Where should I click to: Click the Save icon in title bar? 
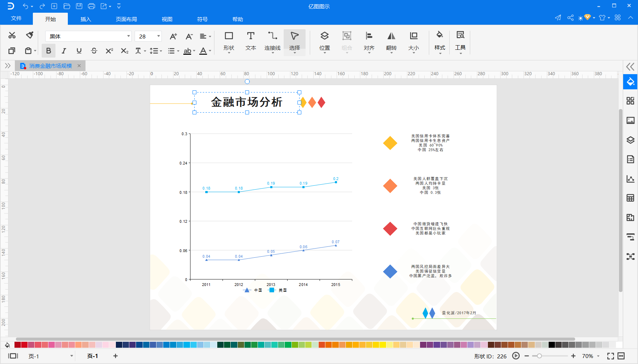pyautogui.click(x=79, y=6)
